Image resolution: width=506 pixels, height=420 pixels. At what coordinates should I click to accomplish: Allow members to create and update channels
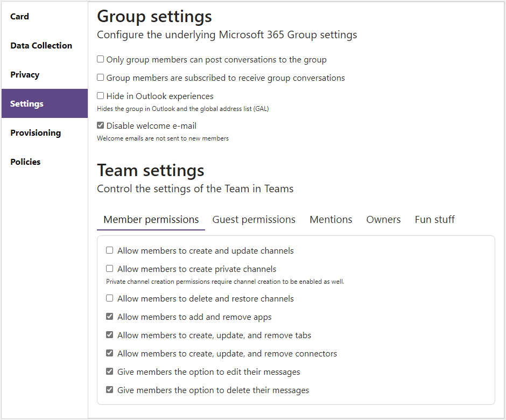(109, 250)
